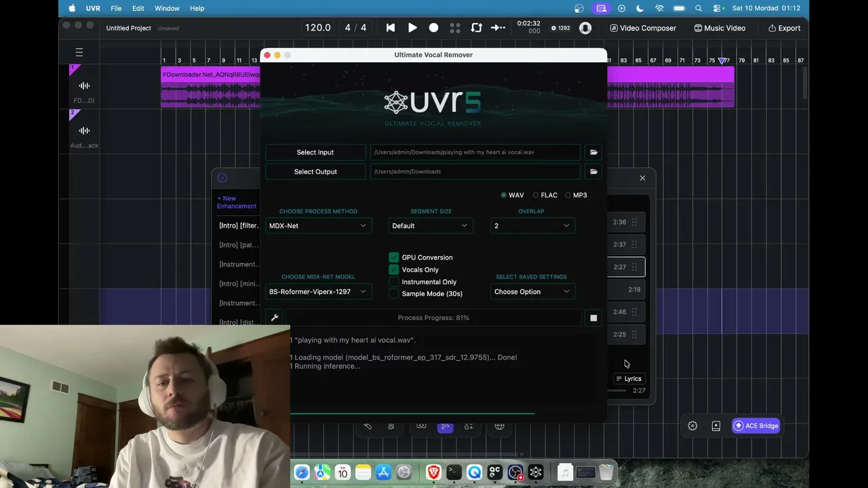Open the Choose Option saved settings dropdown
This screenshot has width=868, height=488.
click(532, 291)
